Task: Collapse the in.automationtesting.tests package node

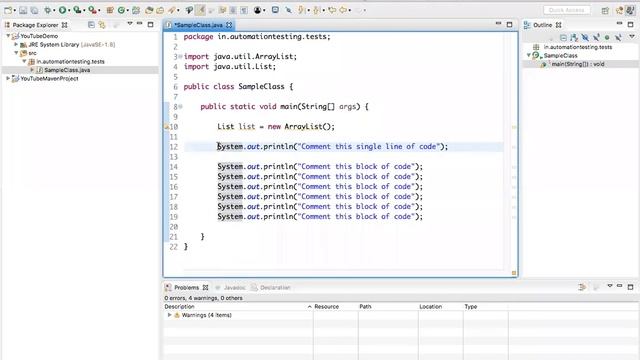Action: (x=24, y=62)
